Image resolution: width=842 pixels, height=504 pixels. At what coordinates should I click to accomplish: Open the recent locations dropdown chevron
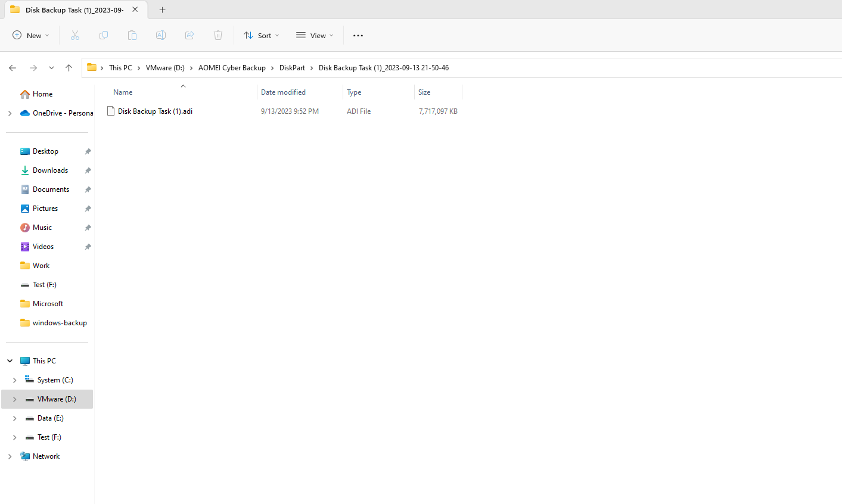pos(51,68)
